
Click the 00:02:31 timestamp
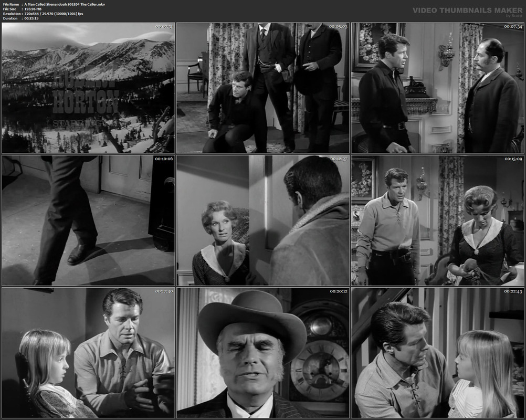coord(164,26)
